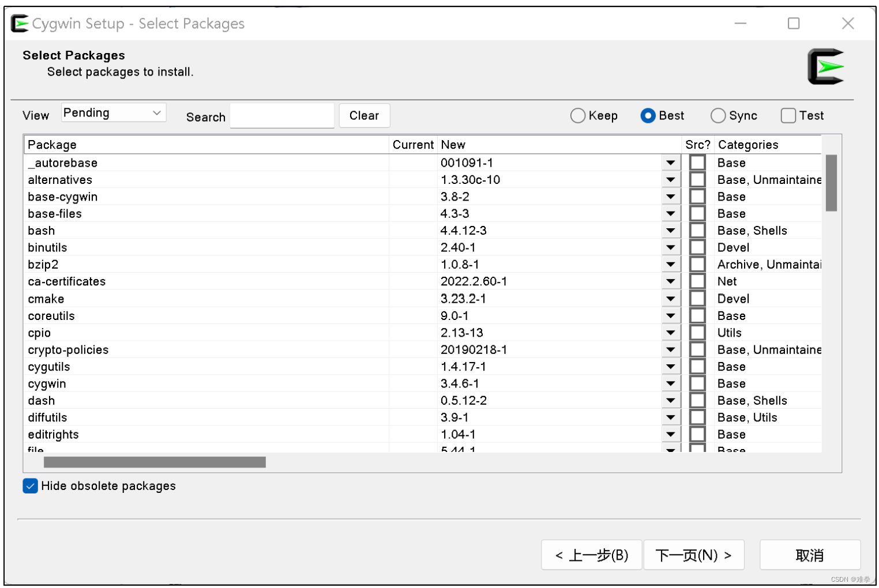Click version 20190218-1 for crypto-policies
The image size is (879, 588).
[x=474, y=349]
